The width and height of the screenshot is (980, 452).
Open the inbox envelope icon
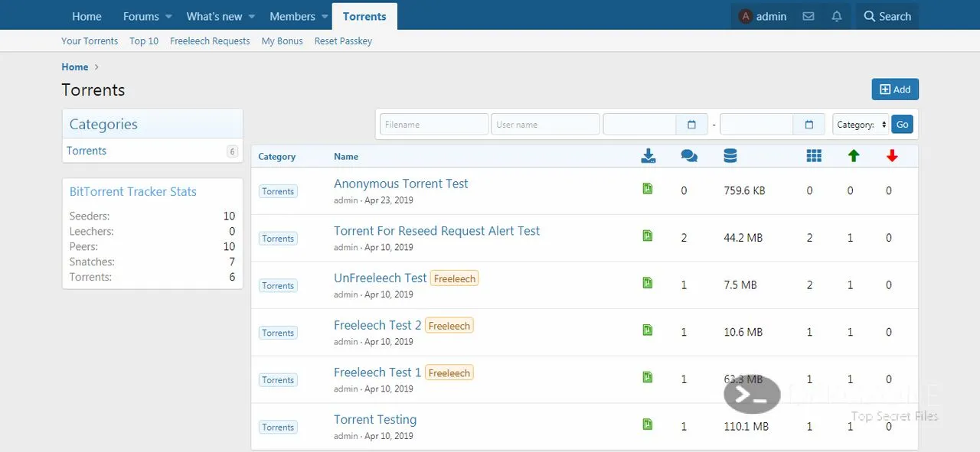[x=808, y=16]
